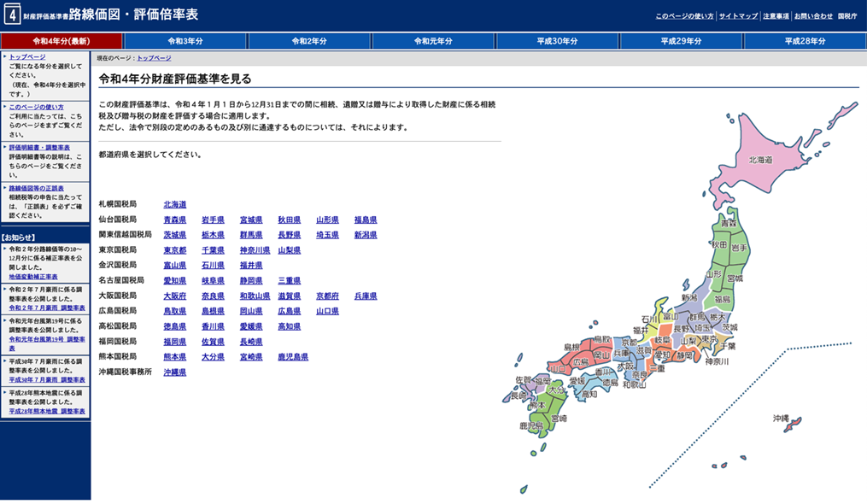Choose the 静岡県 link
The height and width of the screenshot is (504, 867).
[251, 281]
